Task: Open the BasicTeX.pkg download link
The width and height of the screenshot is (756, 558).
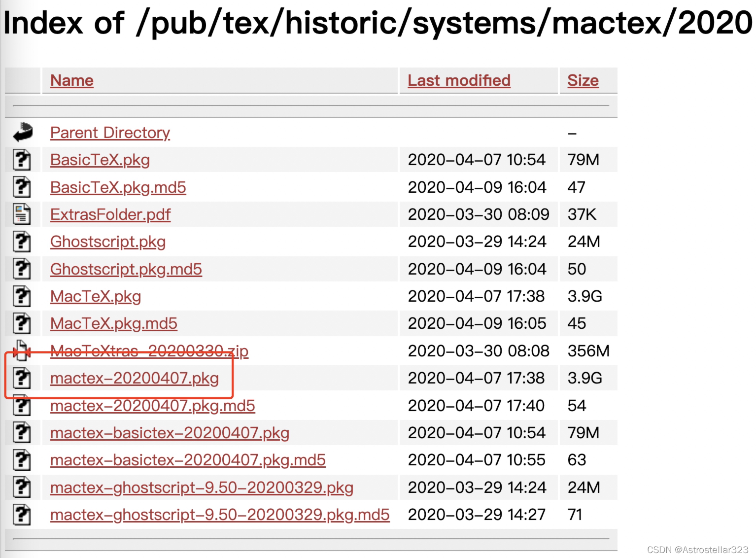Action: point(100,160)
